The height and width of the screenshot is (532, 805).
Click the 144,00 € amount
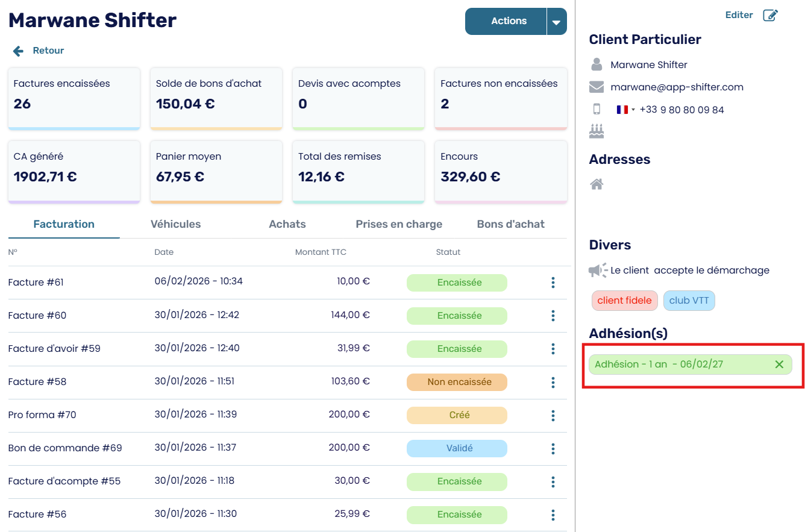coord(350,315)
